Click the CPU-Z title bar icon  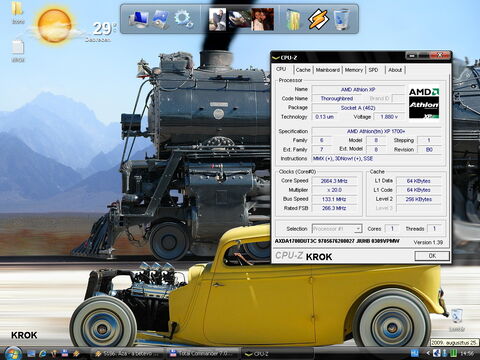pos(276,58)
